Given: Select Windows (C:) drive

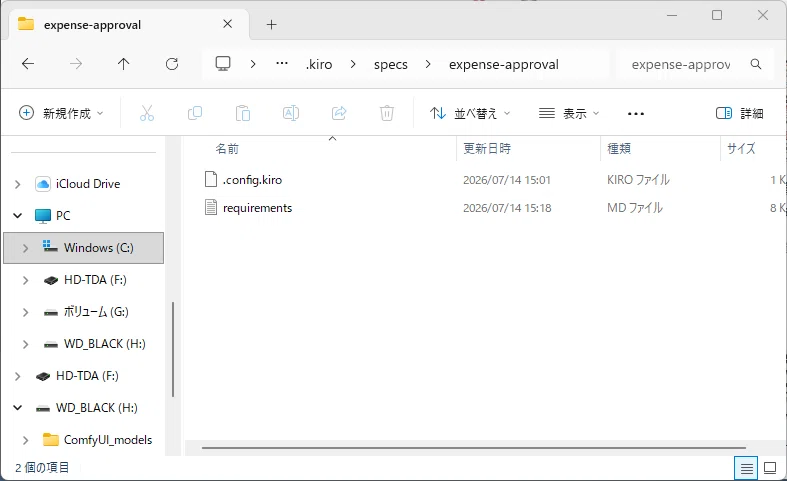Looking at the screenshot, I should coord(84,248).
